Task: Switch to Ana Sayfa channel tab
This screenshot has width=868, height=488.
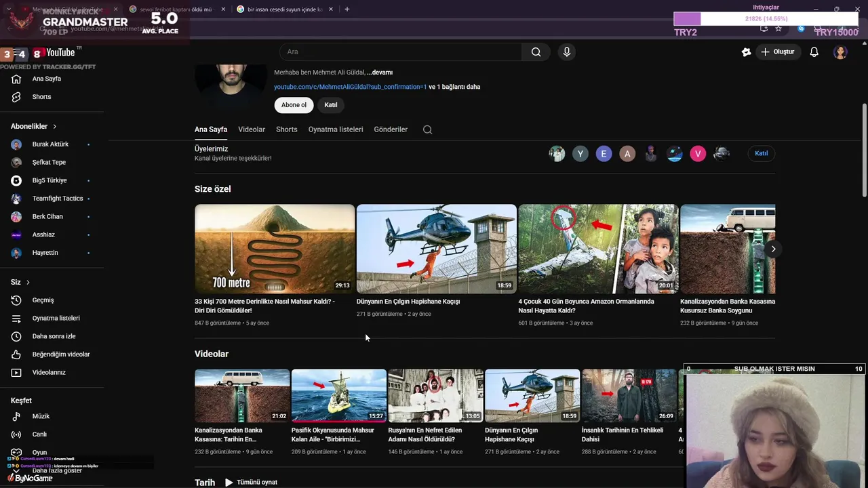Action: tap(211, 129)
